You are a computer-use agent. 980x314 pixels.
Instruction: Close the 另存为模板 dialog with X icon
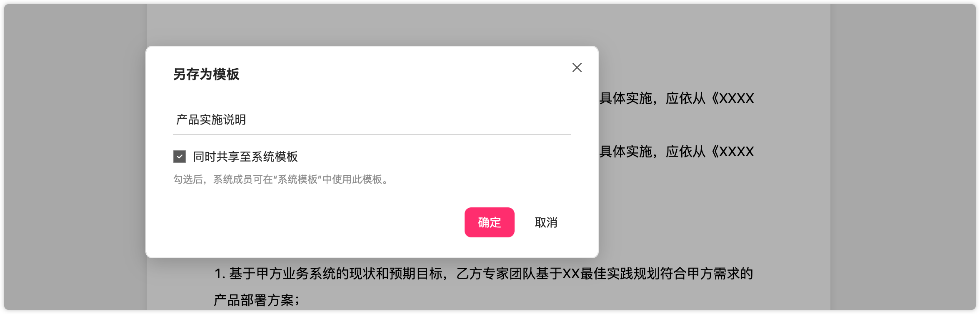pos(577,67)
